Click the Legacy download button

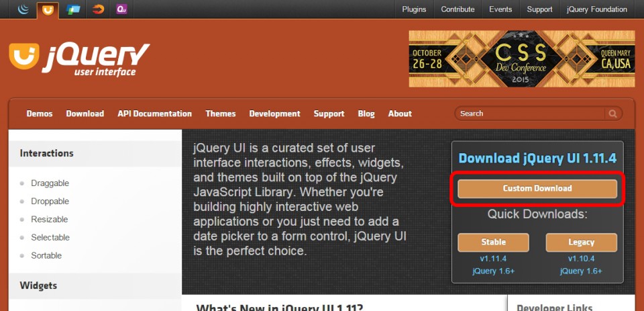(581, 242)
